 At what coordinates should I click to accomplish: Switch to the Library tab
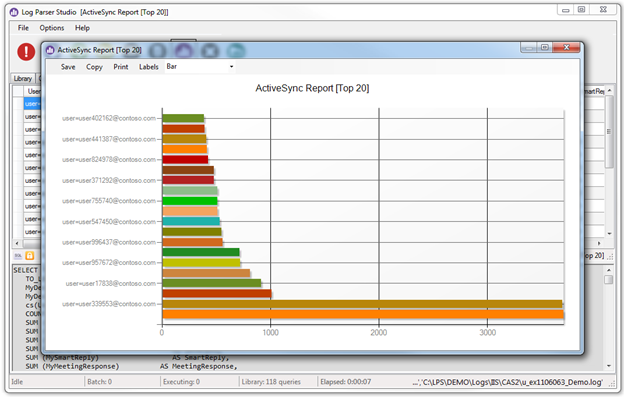tap(23, 78)
